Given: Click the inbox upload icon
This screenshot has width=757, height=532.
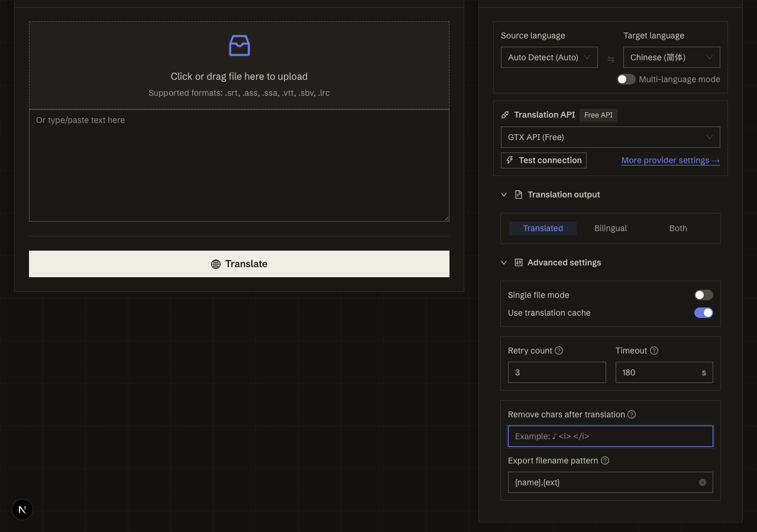Looking at the screenshot, I should [x=240, y=46].
